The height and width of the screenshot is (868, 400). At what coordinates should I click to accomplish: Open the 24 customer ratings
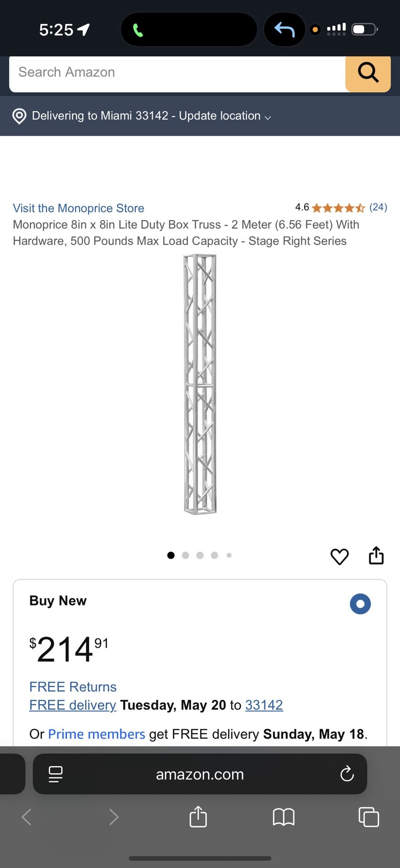pyautogui.click(x=378, y=208)
